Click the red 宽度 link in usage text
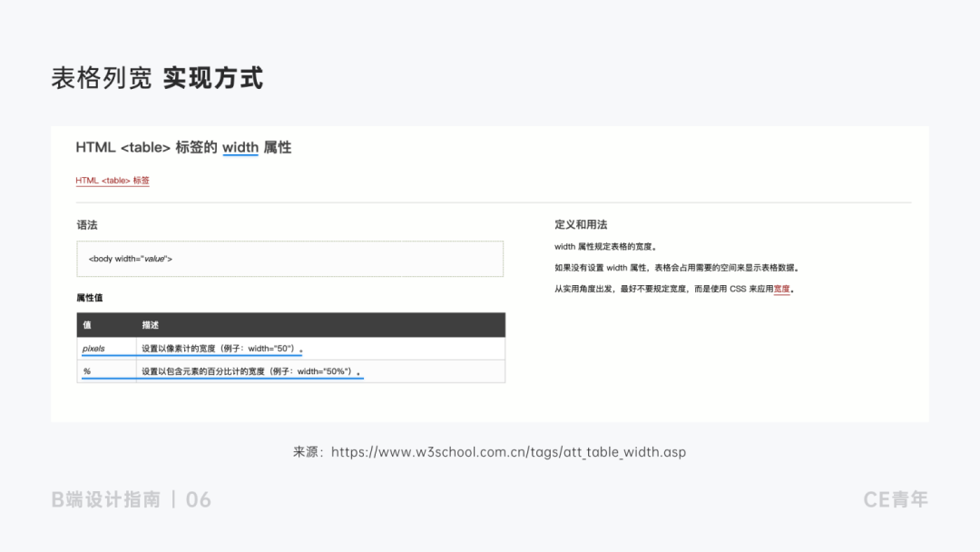The height and width of the screenshot is (552, 980). tap(783, 289)
